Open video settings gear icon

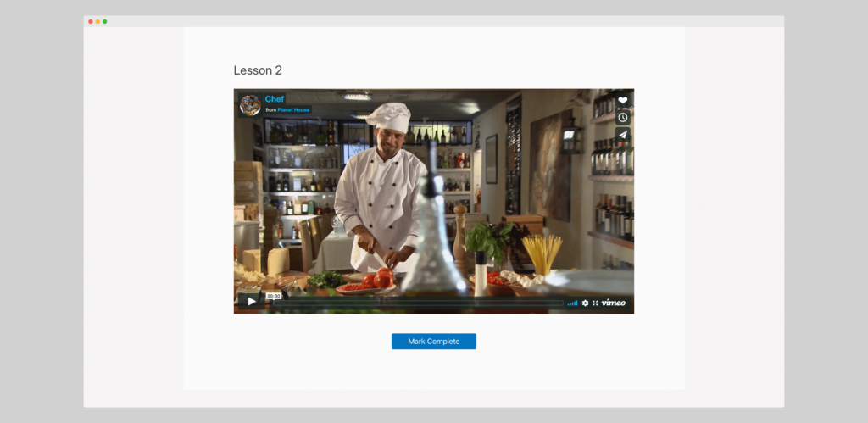(x=585, y=303)
